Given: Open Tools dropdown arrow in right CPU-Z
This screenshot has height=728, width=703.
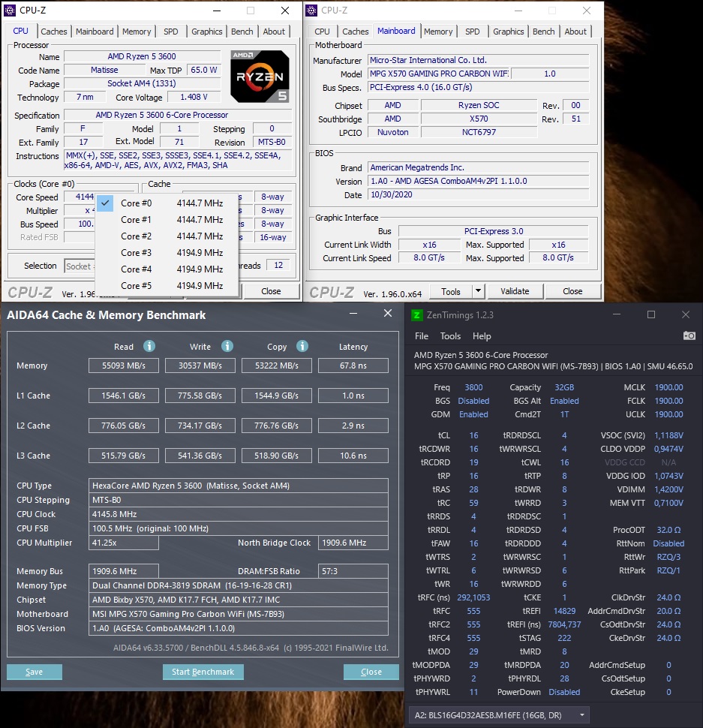Looking at the screenshot, I should (x=478, y=291).
